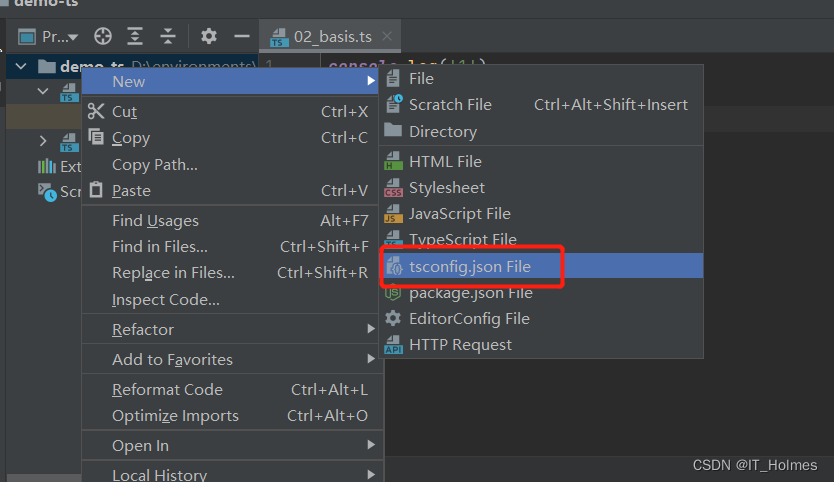
Task: Create a new TypeScript File
Action: 462,240
